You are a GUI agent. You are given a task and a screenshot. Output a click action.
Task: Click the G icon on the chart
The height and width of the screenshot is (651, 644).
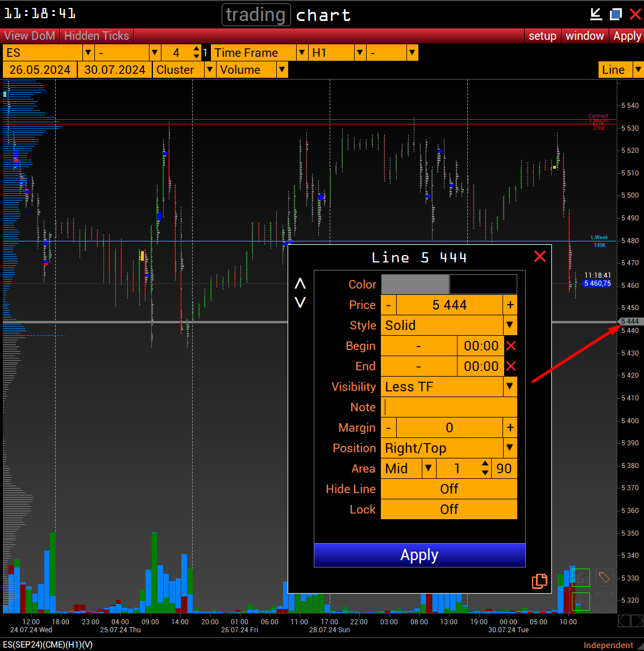(x=580, y=578)
